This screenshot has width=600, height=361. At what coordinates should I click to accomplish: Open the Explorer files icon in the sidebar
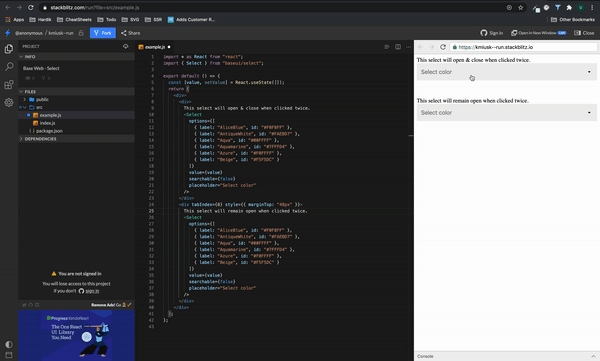pyautogui.click(x=9, y=49)
